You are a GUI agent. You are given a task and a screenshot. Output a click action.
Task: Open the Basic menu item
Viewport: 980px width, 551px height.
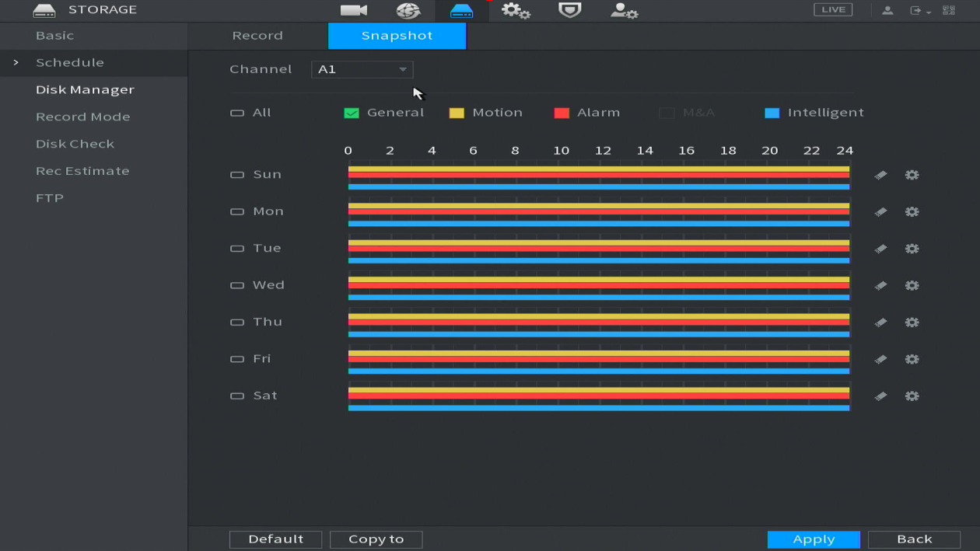pos(54,36)
